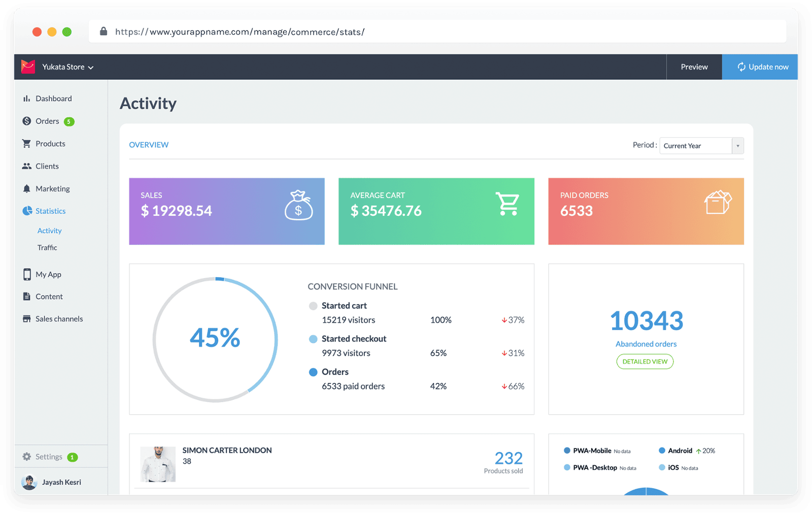The width and height of the screenshot is (812, 515).
Task: Click the OVERVIEW tab label
Action: click(x=148, y=145)
